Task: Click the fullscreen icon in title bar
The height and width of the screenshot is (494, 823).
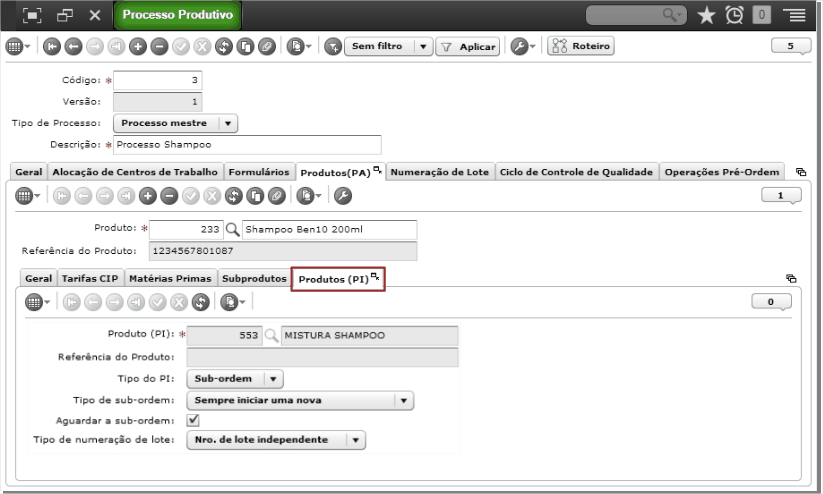Action: 32,15
